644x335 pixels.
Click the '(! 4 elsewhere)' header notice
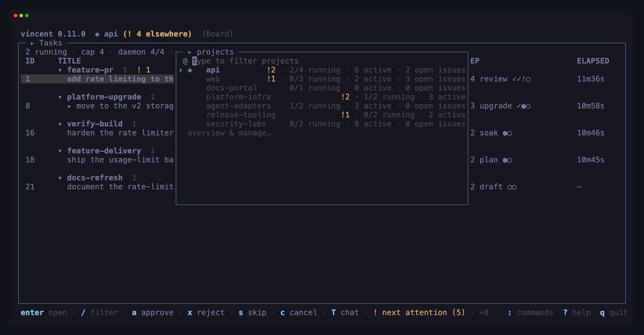tap(157, 34)
